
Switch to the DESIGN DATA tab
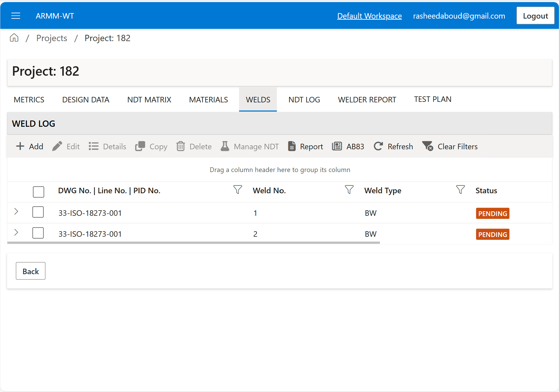click(86, 100)
